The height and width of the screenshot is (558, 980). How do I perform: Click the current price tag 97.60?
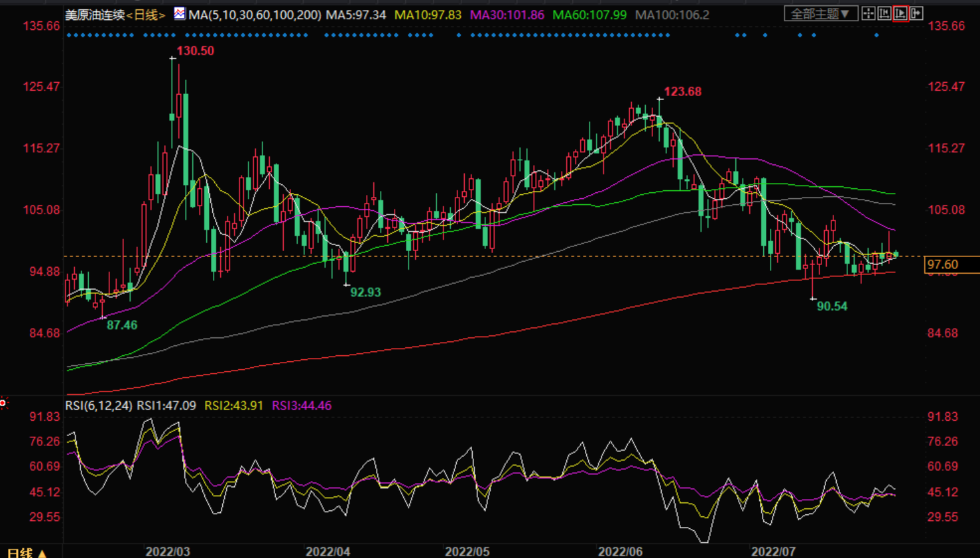pyautogui.click(x=943, y=265)
